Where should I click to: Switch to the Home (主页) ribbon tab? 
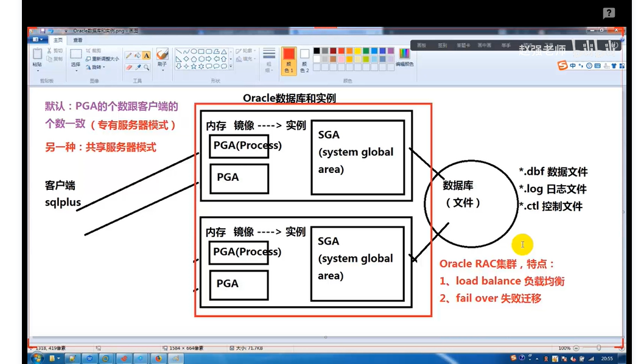point(58,40)
